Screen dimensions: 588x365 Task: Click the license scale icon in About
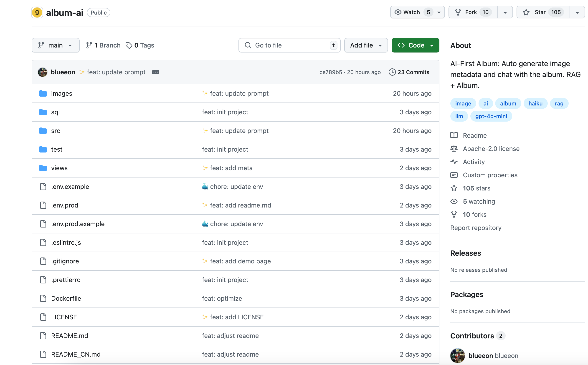[x=454, y=148]
